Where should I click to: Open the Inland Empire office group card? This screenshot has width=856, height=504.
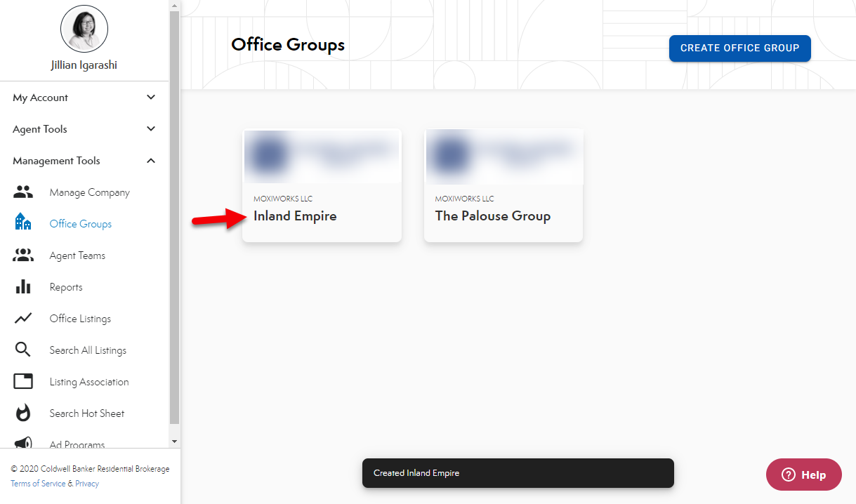point(322,186)
